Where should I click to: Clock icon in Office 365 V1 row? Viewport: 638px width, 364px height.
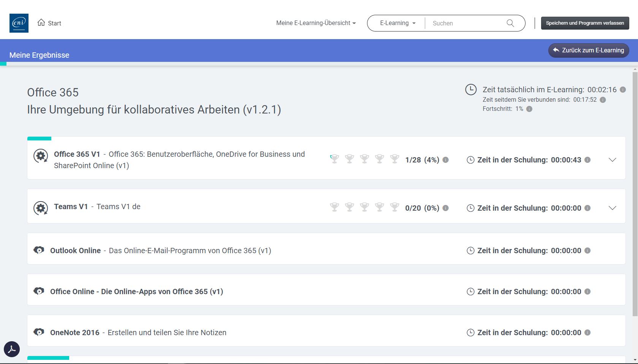pos(470,160)
